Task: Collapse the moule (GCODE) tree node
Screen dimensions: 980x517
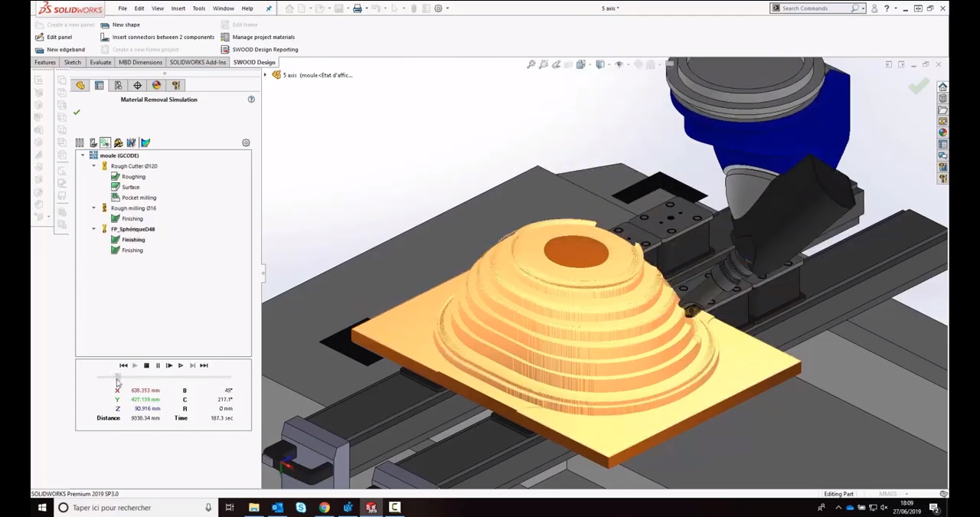Action: pos(83,155)
